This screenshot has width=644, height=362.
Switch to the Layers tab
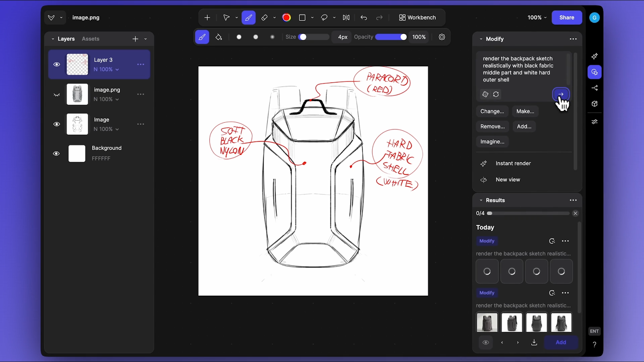(x=66, y=39)
